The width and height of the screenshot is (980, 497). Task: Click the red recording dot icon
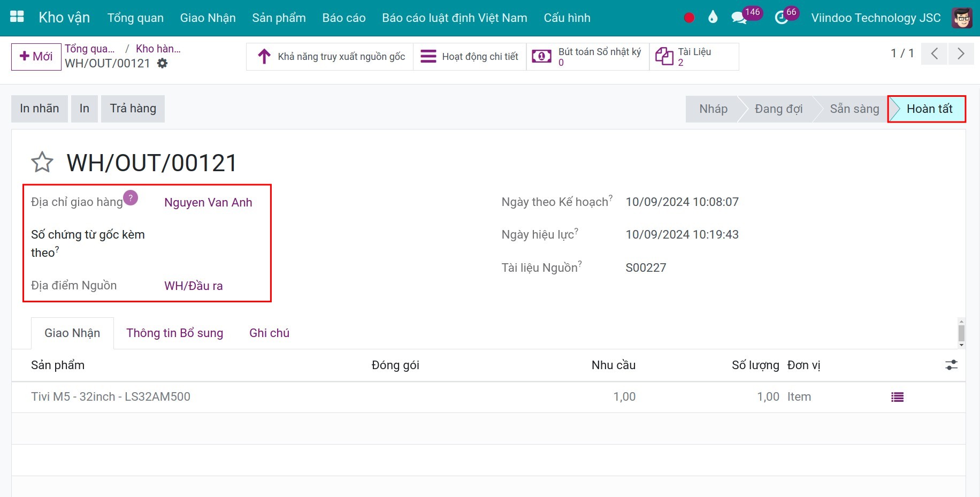pyautogui.click(x=689, y=18)
